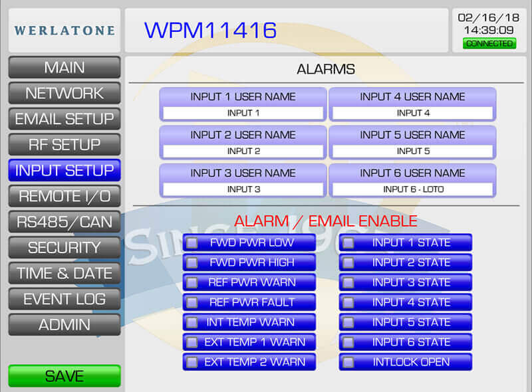This screenshot has height=392, width=532.
Task: Open the MAIN page
Action: coord(65,67)
